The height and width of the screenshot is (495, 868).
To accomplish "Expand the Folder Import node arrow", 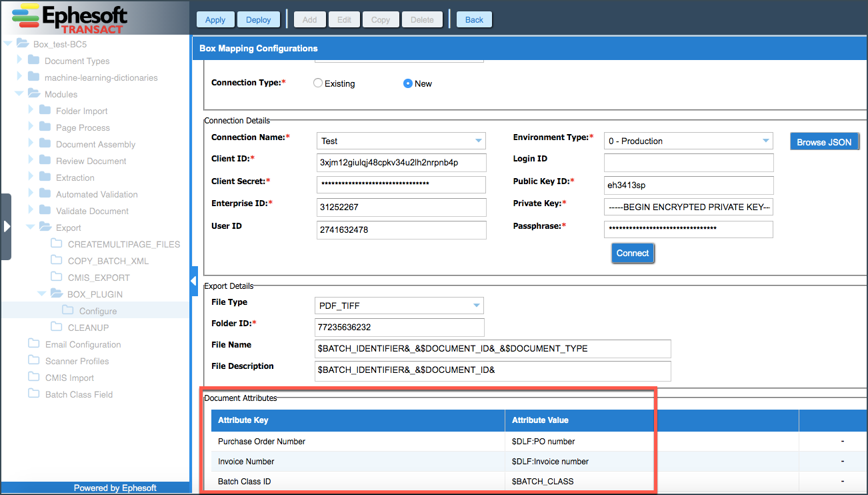I will 31,111.
